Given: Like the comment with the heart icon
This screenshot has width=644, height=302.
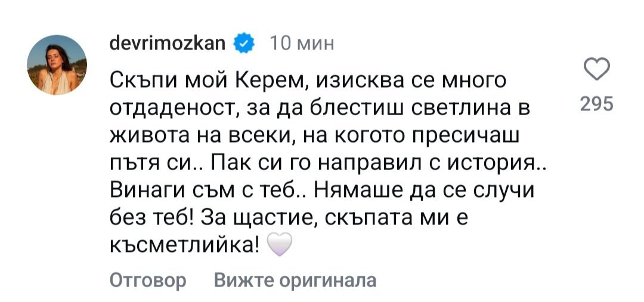Looking at the screenshot, I should [596, 70].
